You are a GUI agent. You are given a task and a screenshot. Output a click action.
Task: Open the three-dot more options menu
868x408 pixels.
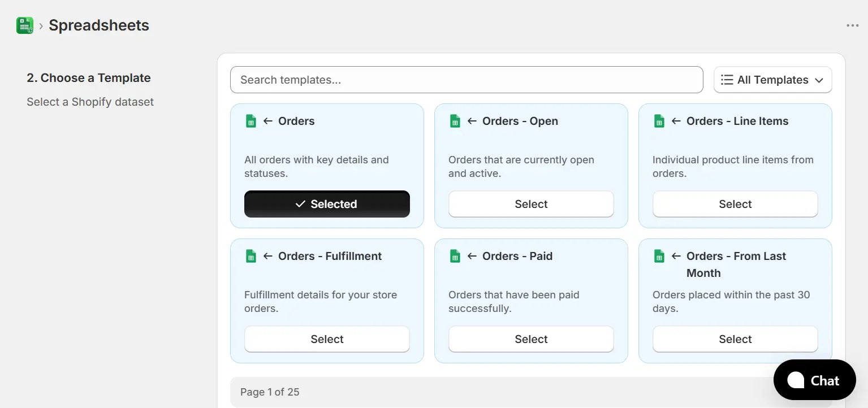click(x=853, y=25)
